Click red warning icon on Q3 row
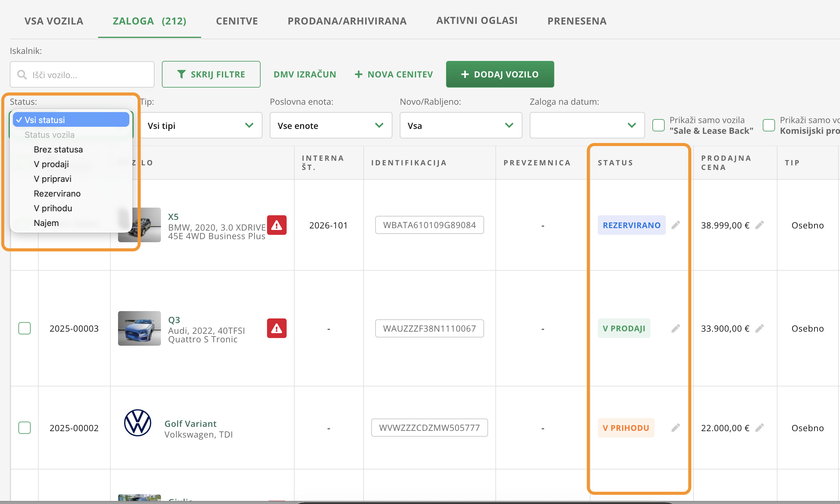This screenshot has height=504, width=840. tap(277, 328)
